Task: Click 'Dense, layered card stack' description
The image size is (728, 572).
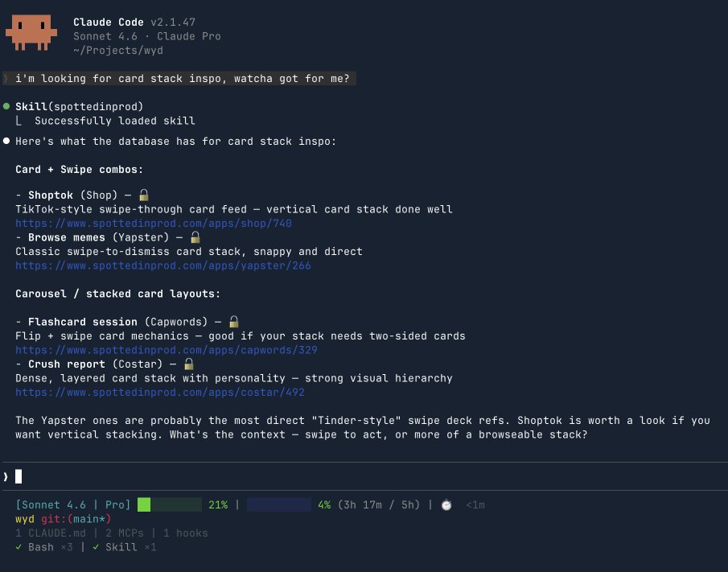Action: click(234, 378)
